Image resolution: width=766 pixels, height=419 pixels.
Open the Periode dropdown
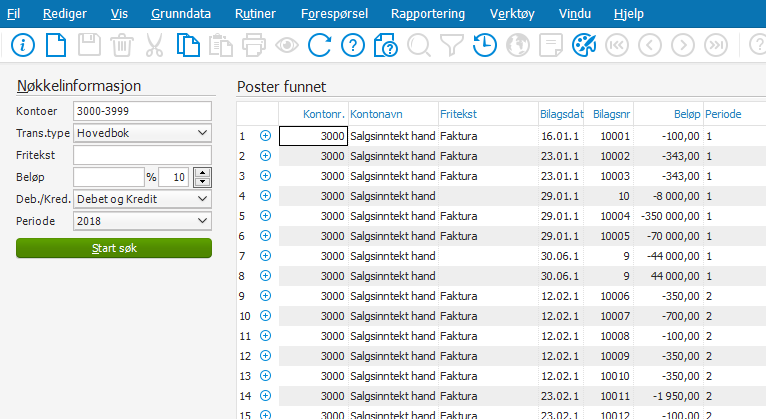(x=142, y=221)
